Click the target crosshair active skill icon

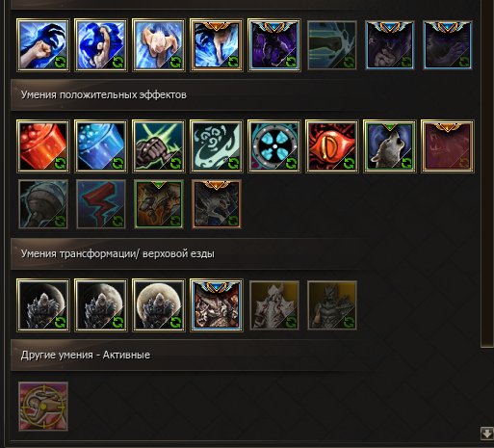coord(43,407)
